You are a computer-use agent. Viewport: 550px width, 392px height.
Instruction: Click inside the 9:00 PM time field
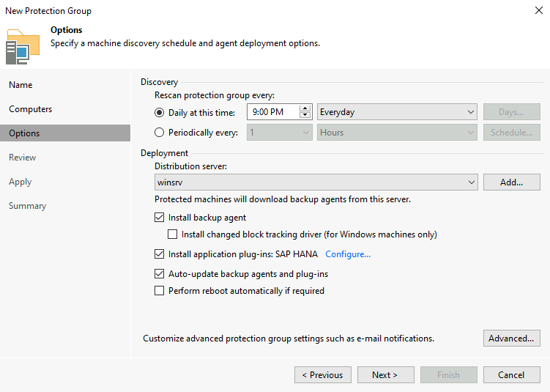coord(272,112)
